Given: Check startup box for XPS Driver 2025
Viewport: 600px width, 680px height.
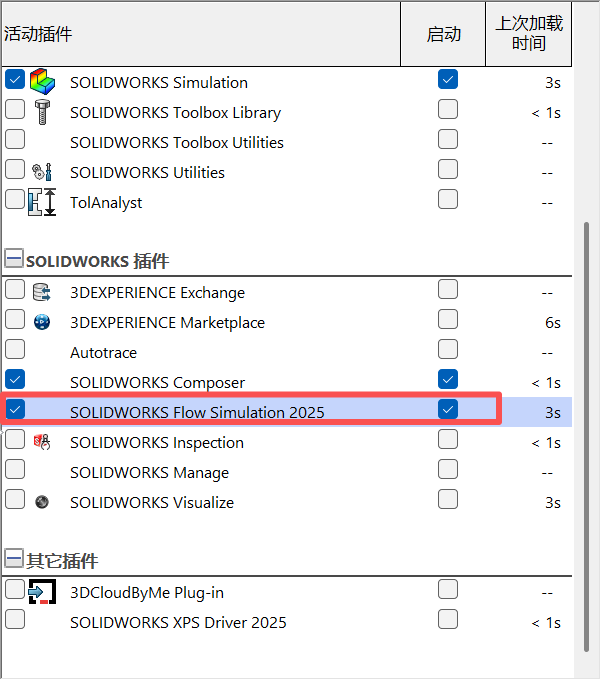Looking at the screenshot, I should [x=448, y=619].
